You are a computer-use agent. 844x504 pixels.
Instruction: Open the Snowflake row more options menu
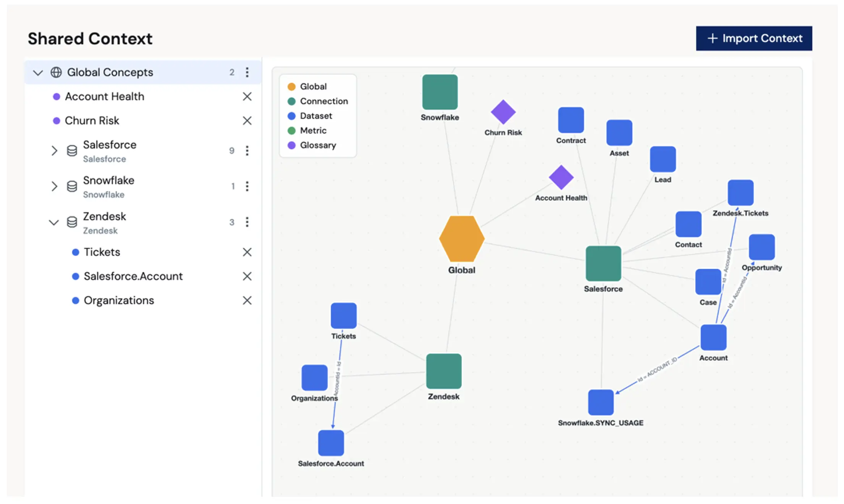(247, 186)
